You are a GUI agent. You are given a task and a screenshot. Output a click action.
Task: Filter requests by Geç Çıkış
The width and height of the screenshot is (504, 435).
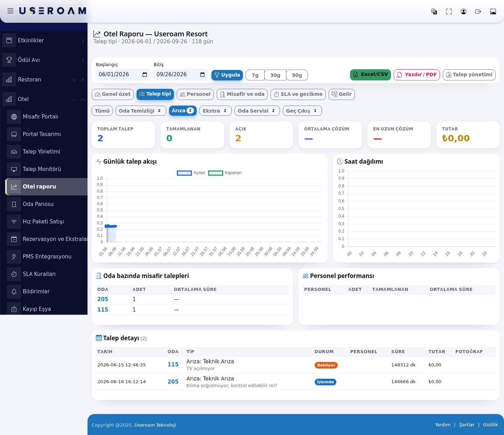point(302,111)
